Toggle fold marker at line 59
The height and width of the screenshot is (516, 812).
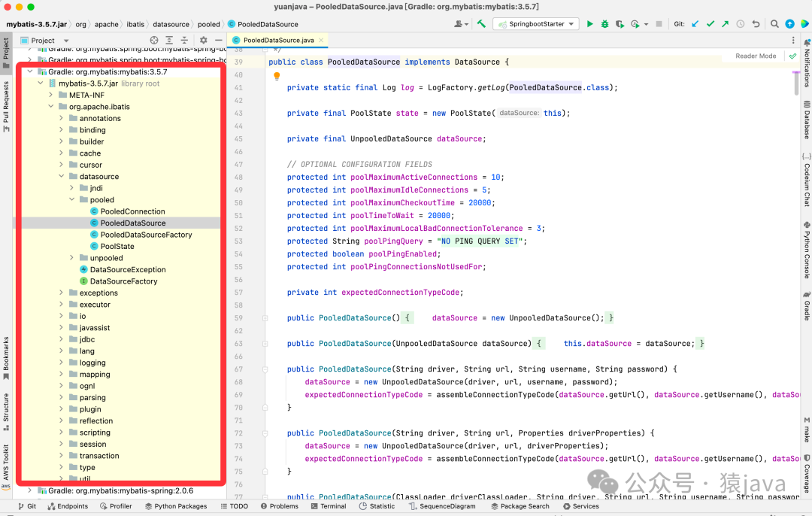click(265, 318)
